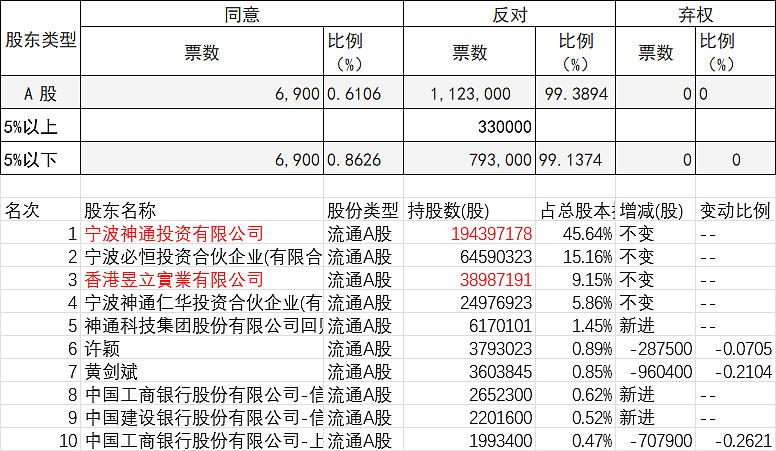Select cell showing 1,123,000
Image resolution: width=776 pixels, height=451 pixels.
click(469, 93)
